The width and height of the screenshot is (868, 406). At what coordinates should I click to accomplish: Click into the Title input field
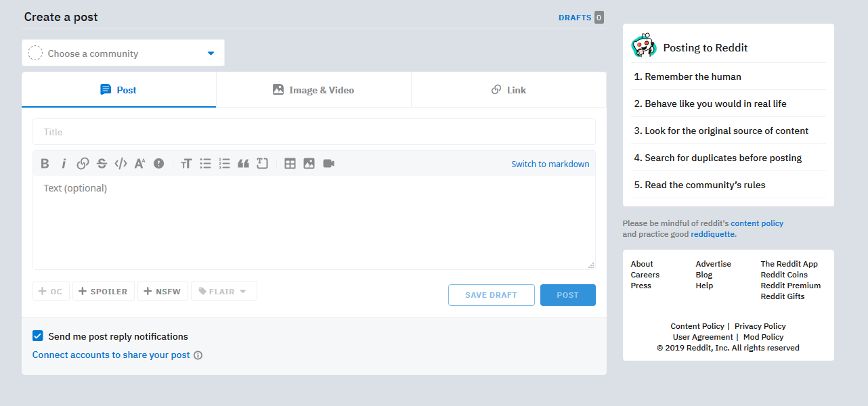(x=313, y=132)
